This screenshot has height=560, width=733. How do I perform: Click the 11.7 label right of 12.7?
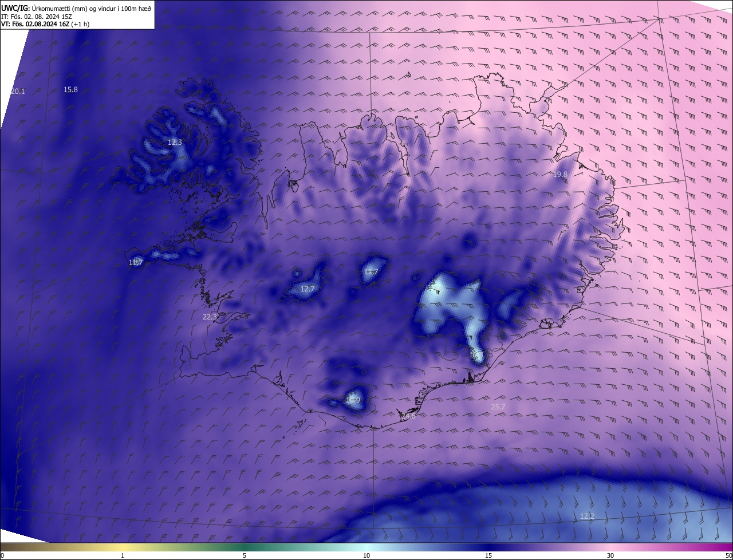point(371,271)
